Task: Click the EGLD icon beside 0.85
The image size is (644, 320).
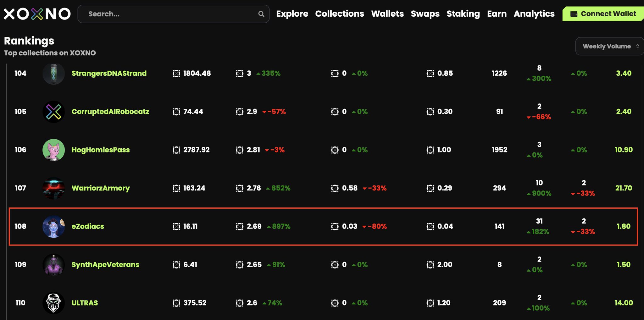Action: pos(430,74)
